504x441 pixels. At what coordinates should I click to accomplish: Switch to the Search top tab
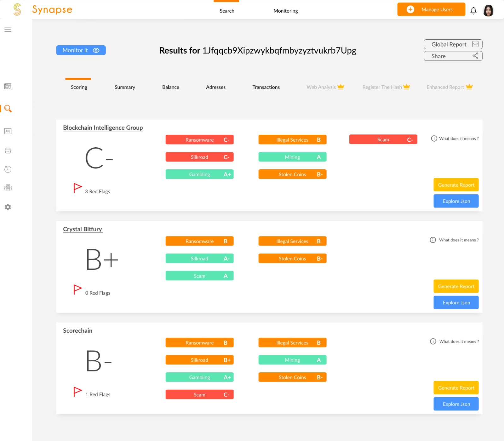tap(227, 11)
